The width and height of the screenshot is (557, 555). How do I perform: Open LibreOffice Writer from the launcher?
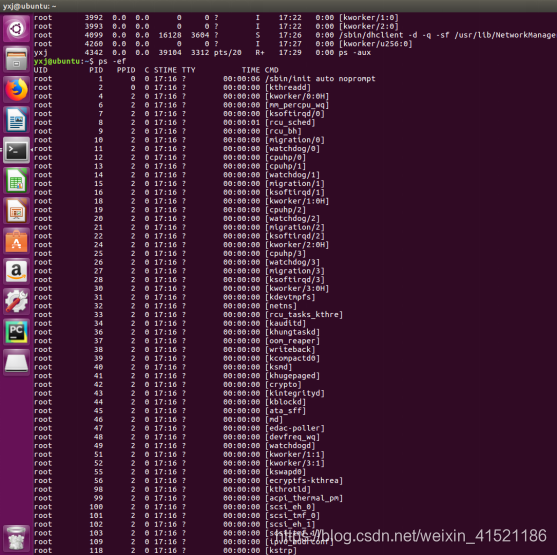click(x=16, y=120)
